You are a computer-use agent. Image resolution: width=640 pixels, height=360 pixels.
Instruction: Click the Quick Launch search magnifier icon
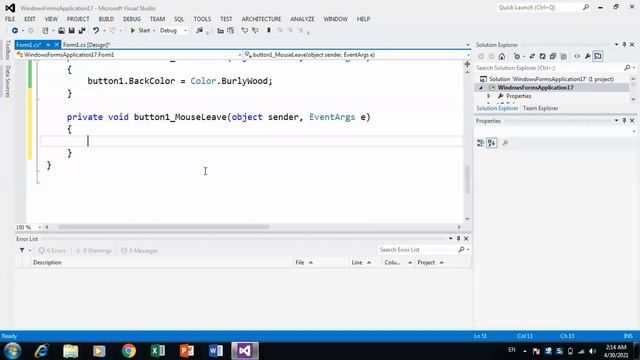[586, 7]
